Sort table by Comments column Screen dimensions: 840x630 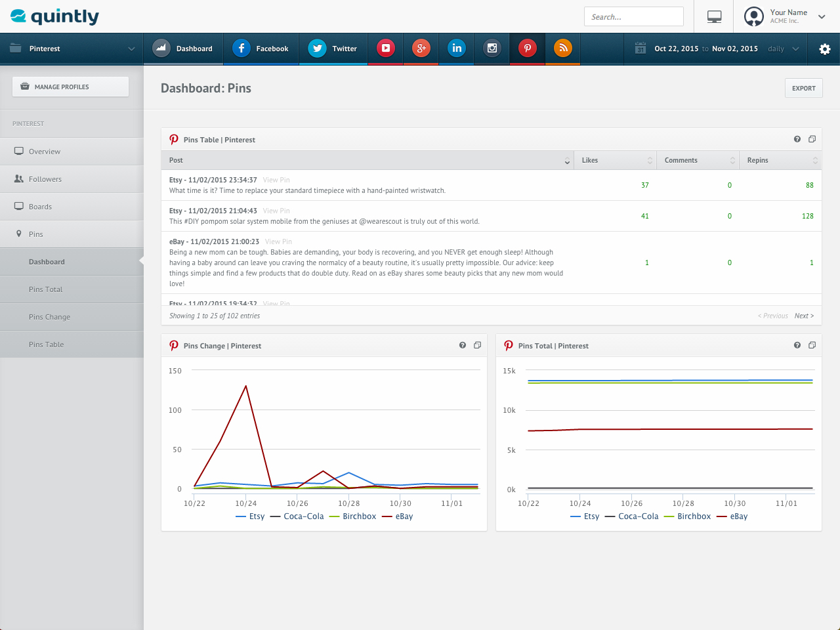pyautogui.click(x=698, y=160)
